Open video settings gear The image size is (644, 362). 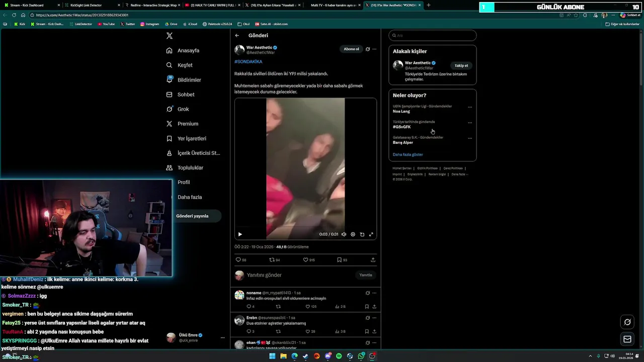[353, 234]
